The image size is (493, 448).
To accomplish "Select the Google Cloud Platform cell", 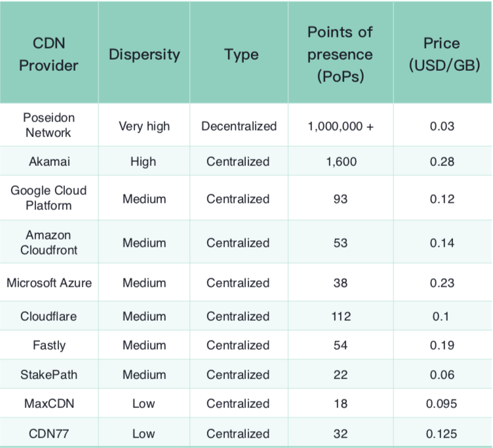I will pyautogui.click(x=49, y=198).
